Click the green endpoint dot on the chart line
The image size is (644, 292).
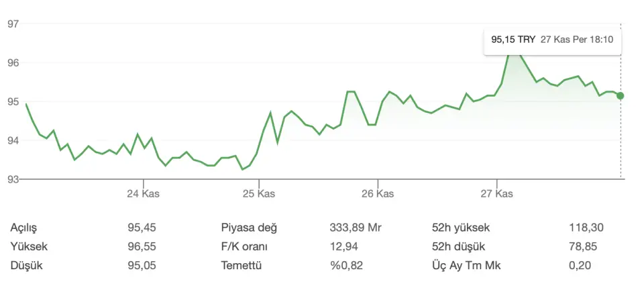click(620, 96)
